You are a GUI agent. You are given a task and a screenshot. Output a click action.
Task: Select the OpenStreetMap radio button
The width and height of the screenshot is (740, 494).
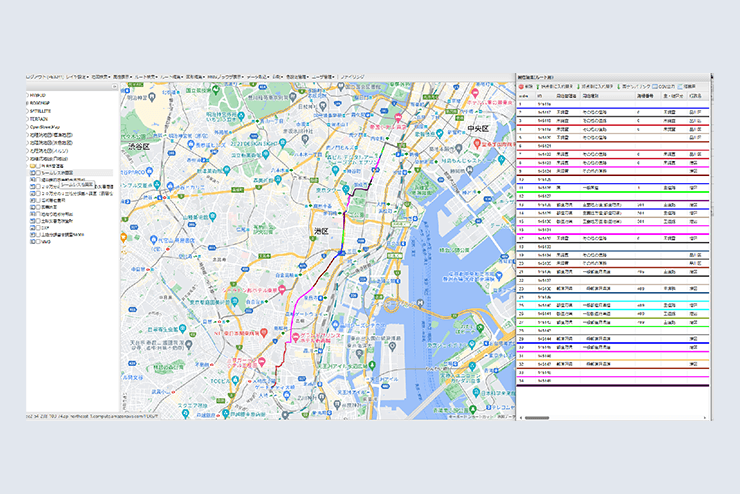(x=27, y=127)
